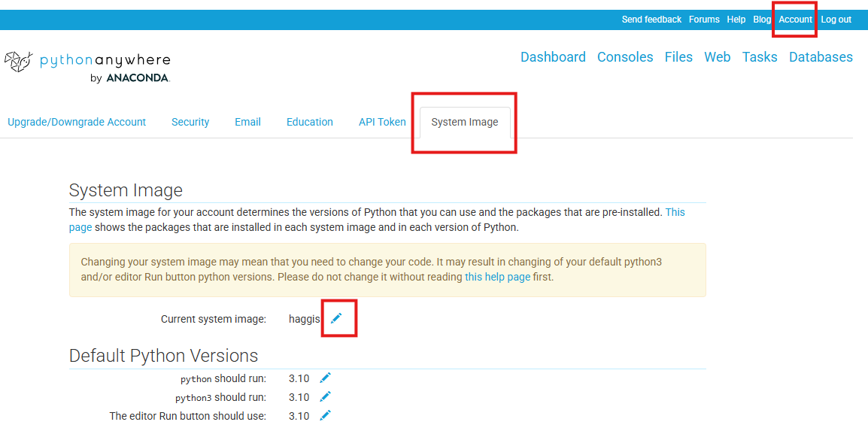The height and width of the screenshot is (434, 868).
Task: Click the 'Default Python Versions' heading
Action: [163, 356]
